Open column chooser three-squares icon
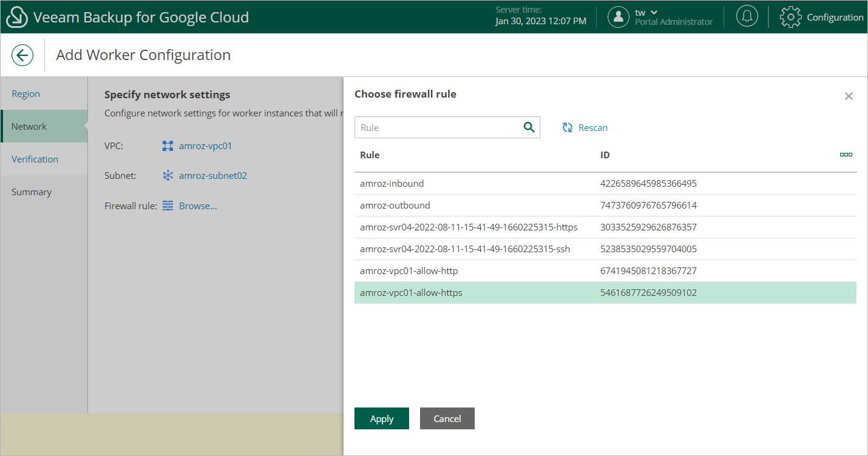868x456 pixels. click(846, 155)
